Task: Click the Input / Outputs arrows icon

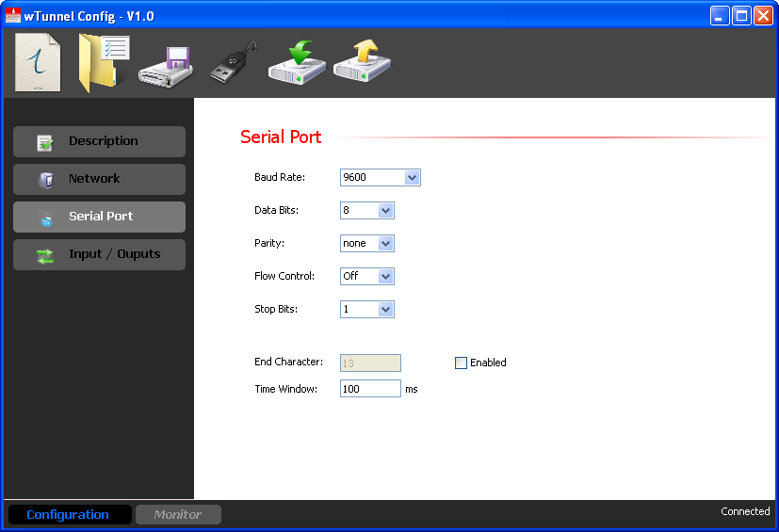Action: point(45,255)
